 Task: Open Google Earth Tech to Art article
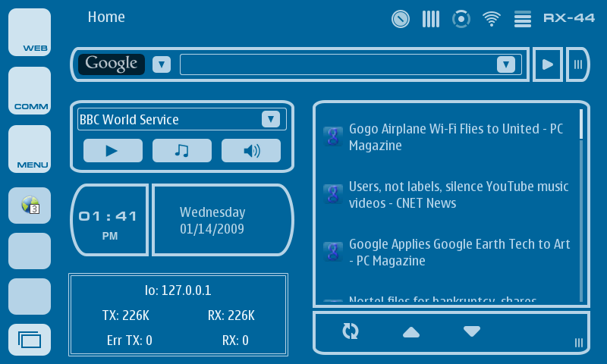click(459, 253)
